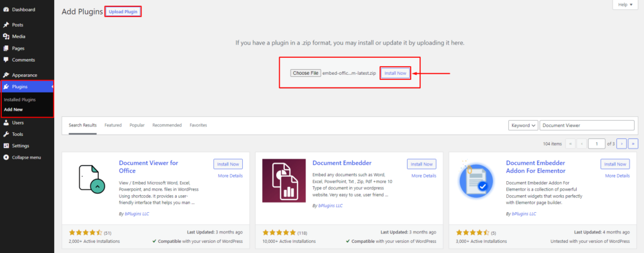
Task: Open Installed Plugins submenu
Action: tap(19, 100)
